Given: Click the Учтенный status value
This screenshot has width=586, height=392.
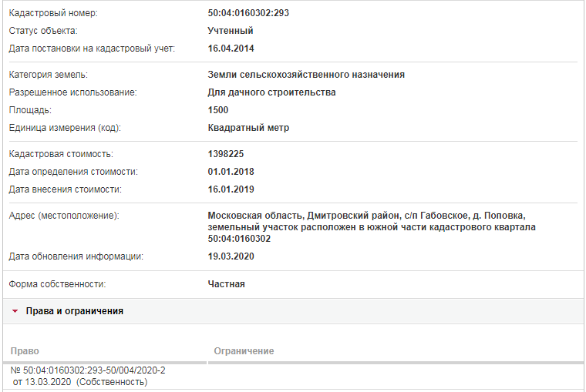Looking at the screenshot, I should [231, 31].
